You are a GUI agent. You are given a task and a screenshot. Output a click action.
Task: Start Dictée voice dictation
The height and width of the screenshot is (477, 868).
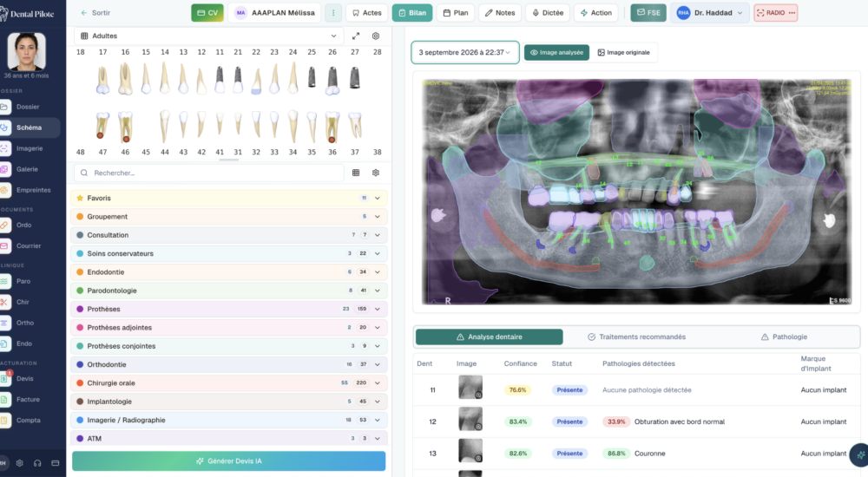(x=548, y=13)
